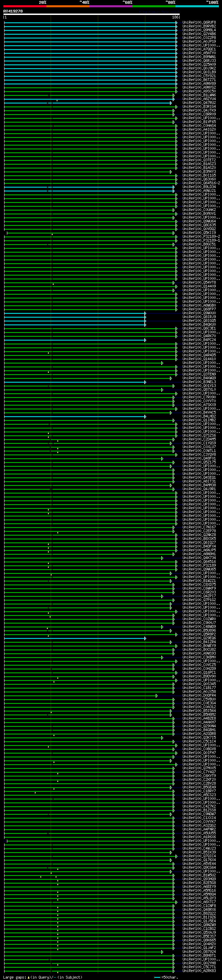Click the 'Large gaps' legend text
The width and height of the screenshot is (222, 980).
point(15,977)
